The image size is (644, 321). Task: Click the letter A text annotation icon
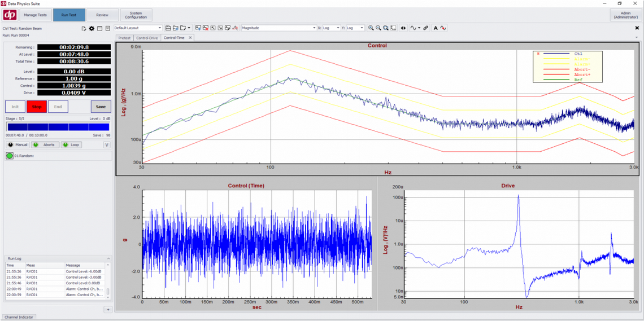pyautogui.click(x=436, y=28)
